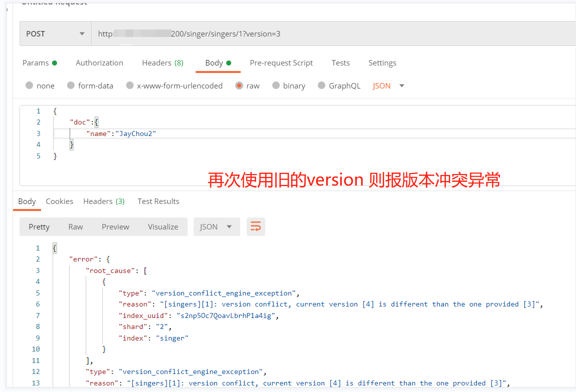Viewport: 576px width, 392px height.
Task: Open the response Headers (3) tab
Action: [x=104, y=201]
